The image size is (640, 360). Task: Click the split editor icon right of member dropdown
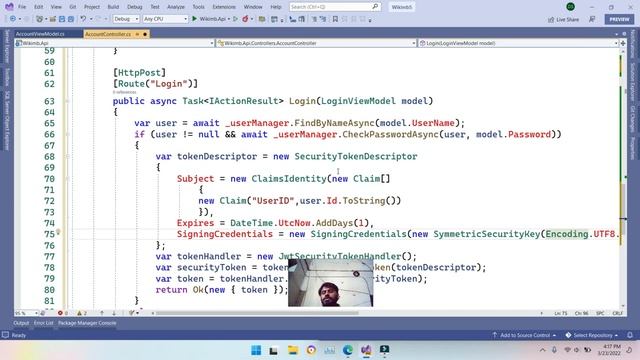pyautogui.click(x=623, y=43)
